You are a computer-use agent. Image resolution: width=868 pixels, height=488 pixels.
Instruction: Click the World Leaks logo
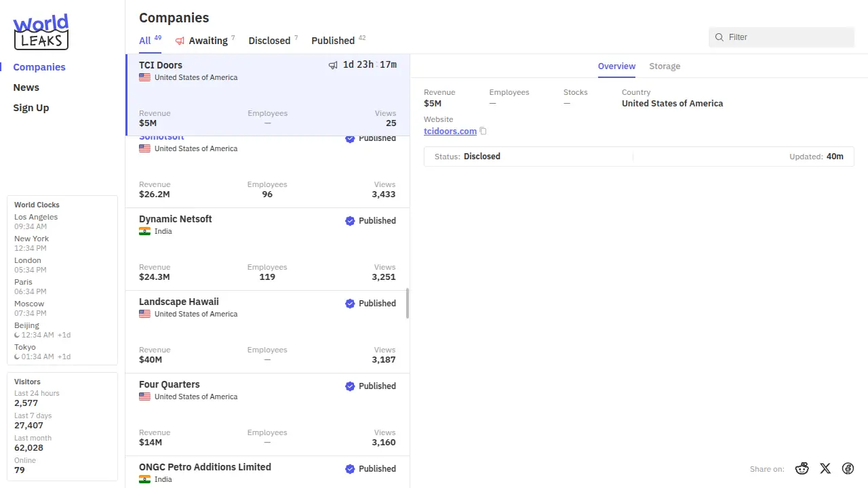point(41,32)
